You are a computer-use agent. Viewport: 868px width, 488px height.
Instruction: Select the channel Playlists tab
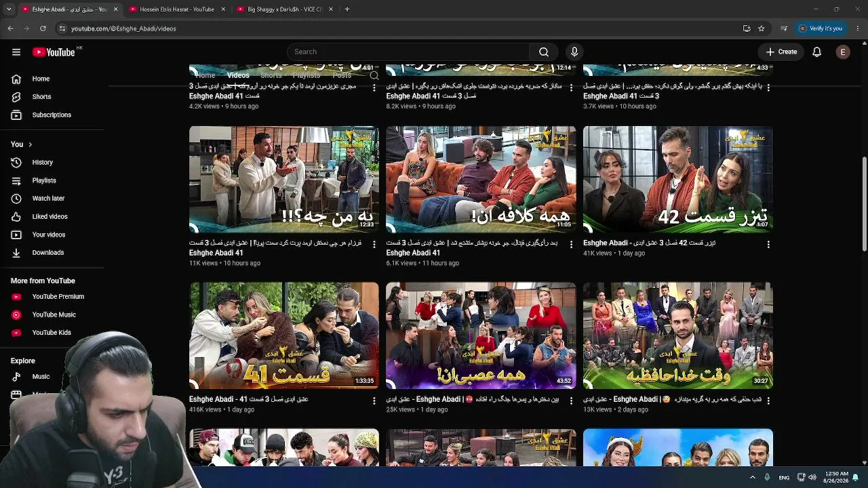(x=306, y=75)
